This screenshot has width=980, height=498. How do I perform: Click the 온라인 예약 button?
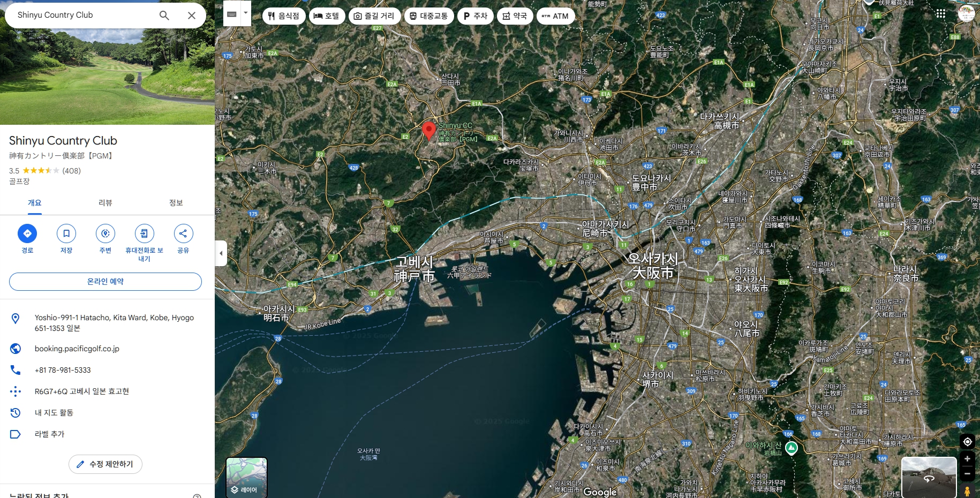pos(105,282)
